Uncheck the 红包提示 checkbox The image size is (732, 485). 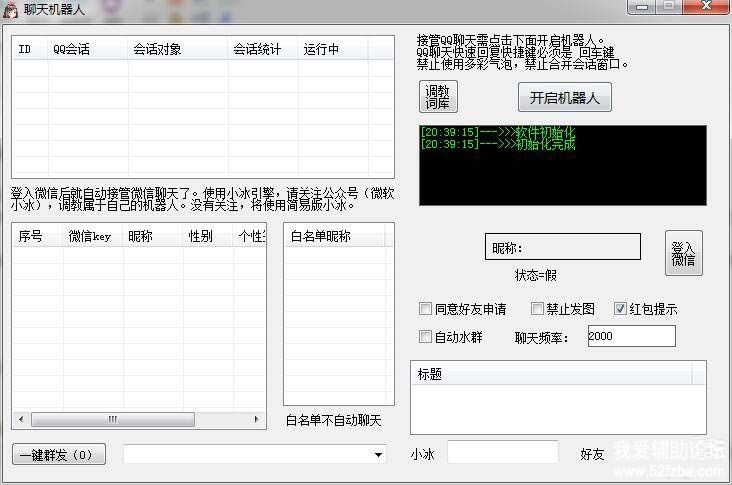pyautogui.click(x=620, y=309)
